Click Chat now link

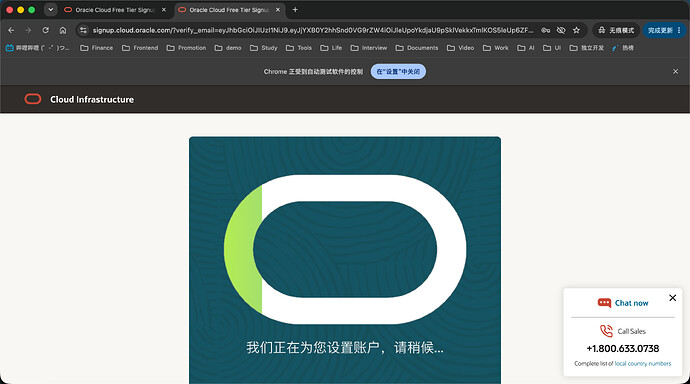click(x=631, y=303)
